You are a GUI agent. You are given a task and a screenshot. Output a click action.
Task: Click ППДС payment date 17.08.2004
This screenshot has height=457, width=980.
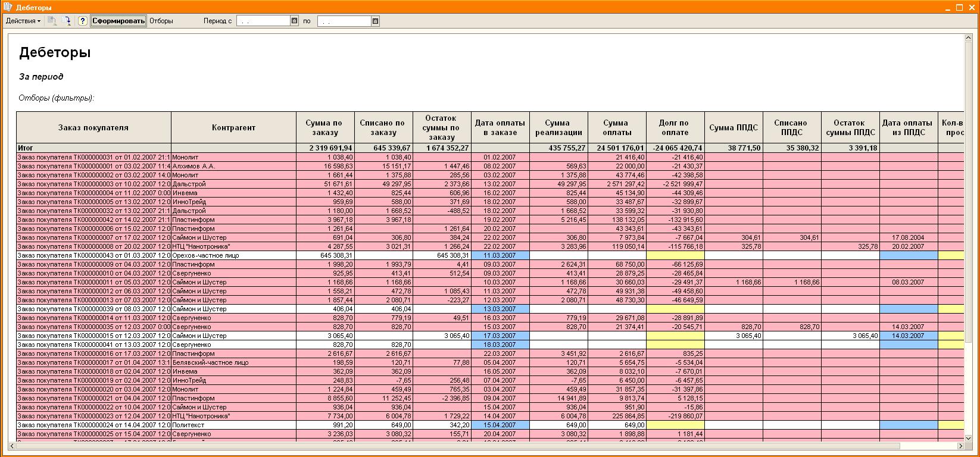[x=909, y=237]
